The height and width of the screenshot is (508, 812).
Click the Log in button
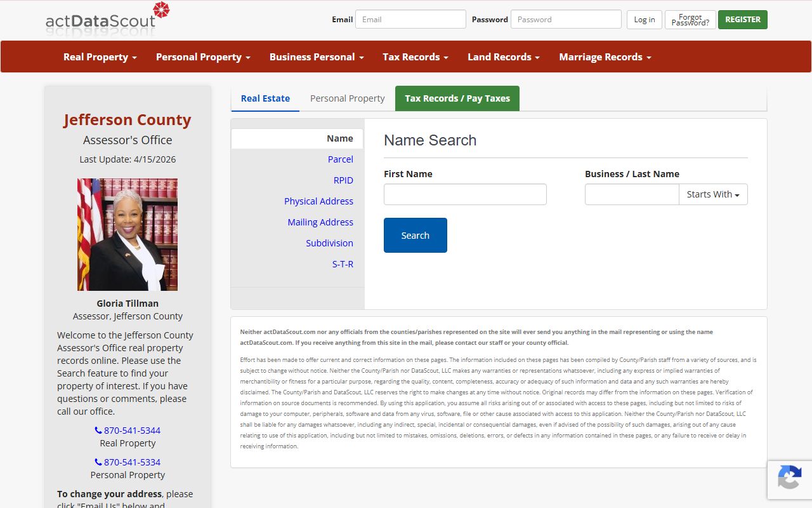(645, 20)
